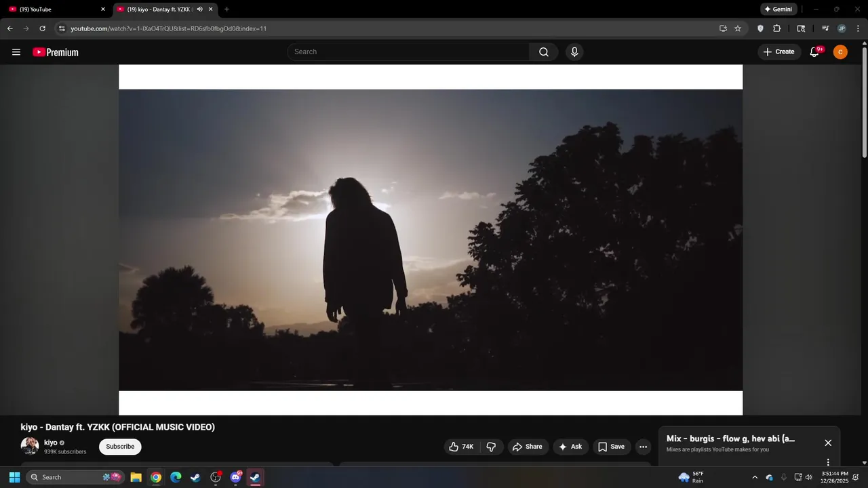
Task: Click the YouTube search field
Action: tap(409, 52)
